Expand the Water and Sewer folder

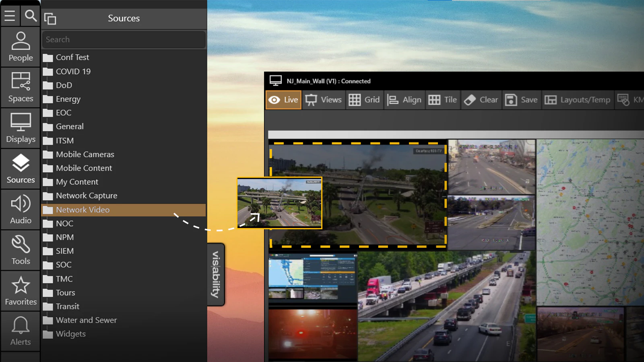pos(86,320)
